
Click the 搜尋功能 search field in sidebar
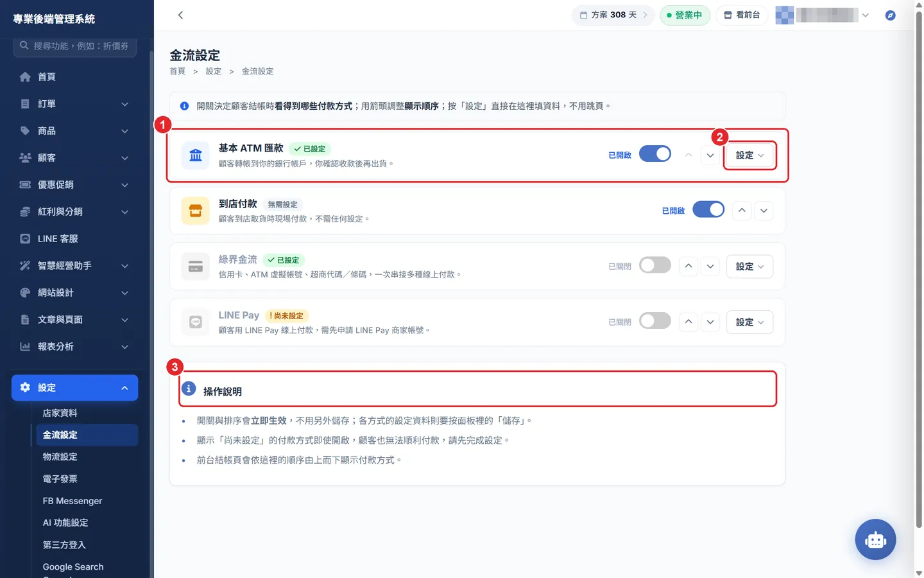tap(74, 46)
